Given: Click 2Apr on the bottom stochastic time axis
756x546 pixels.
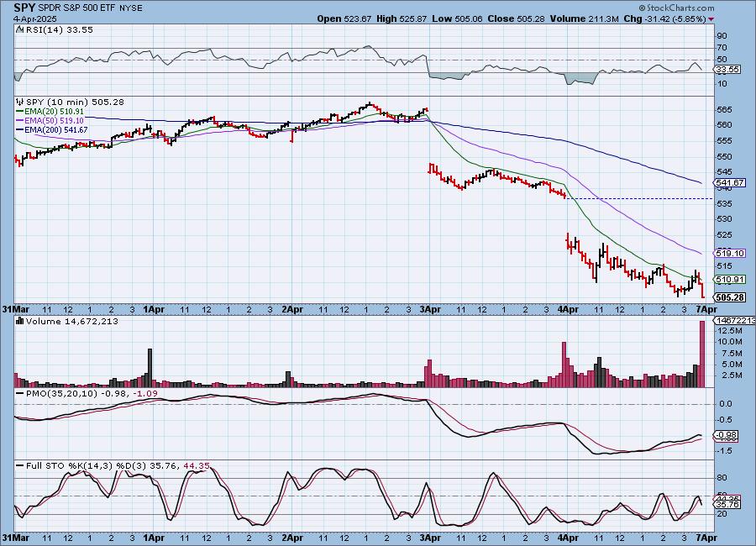Looking at the screenshot, I should coord(292,538).
